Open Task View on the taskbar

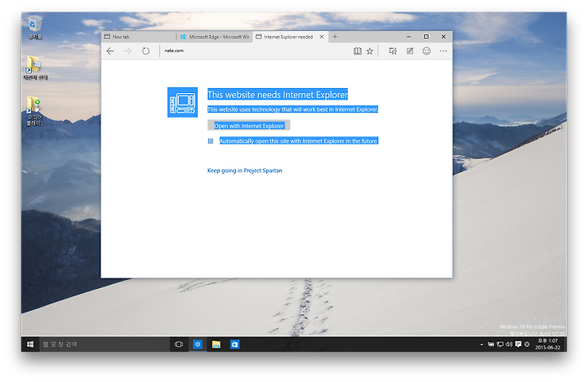(179, 344)
